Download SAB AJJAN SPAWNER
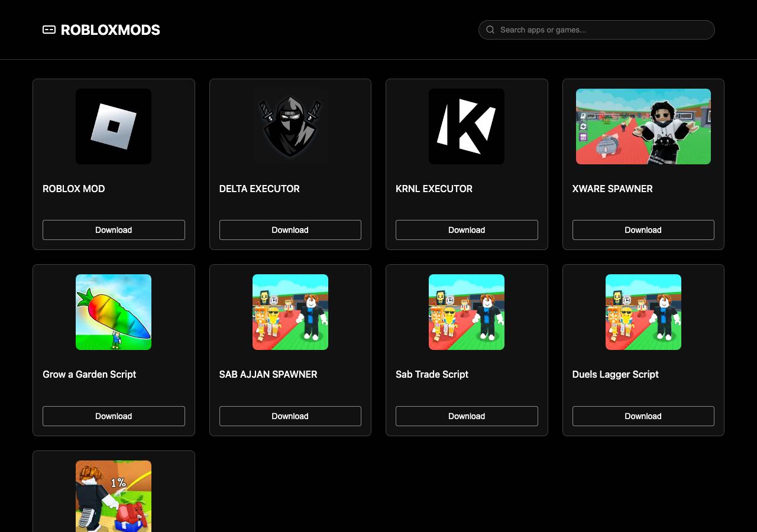This screenshot has width=757, height=532. (x=290, y=416)
